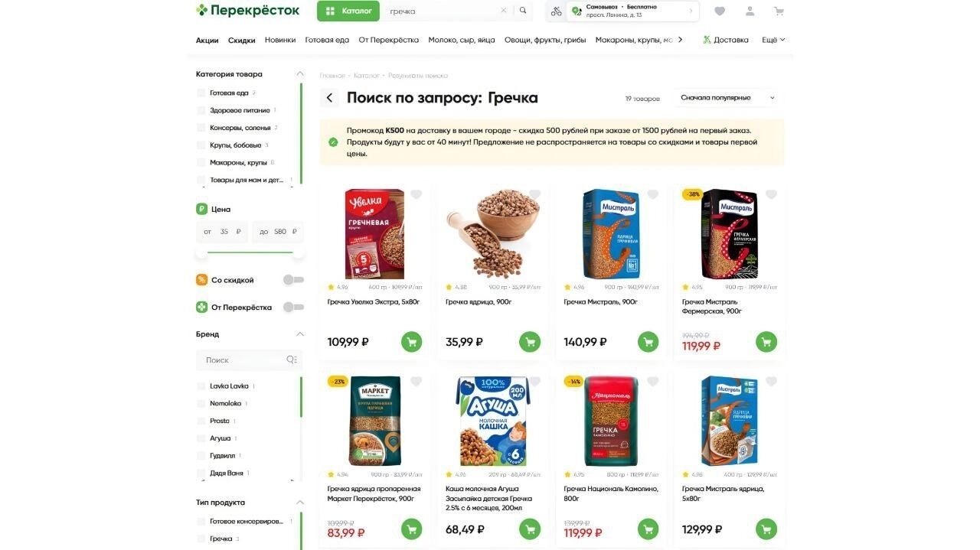Add Гречка Увелка Экстра to cart
The width and height of the screenshot is (980, 550).
point(411,342)
